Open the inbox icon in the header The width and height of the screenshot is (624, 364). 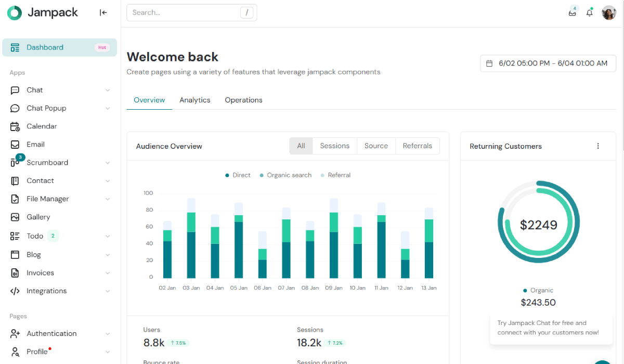pyautogui.click(x=573, y=13)
